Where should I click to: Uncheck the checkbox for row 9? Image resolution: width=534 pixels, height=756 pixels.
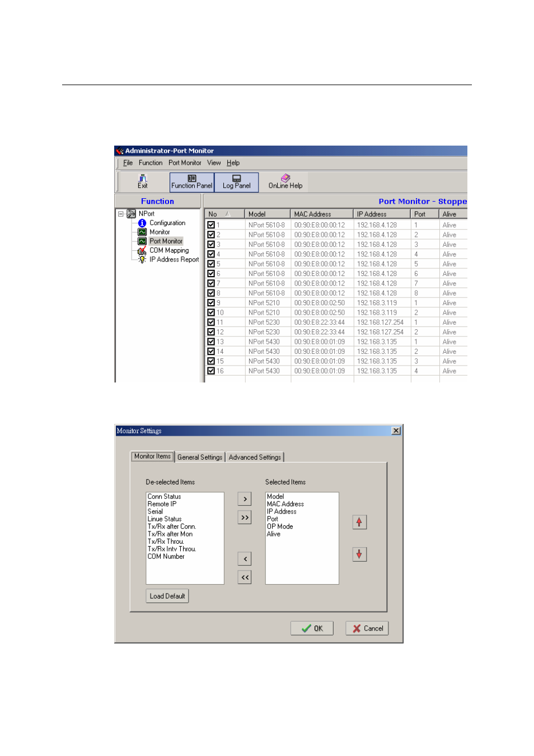pos(211,303)
